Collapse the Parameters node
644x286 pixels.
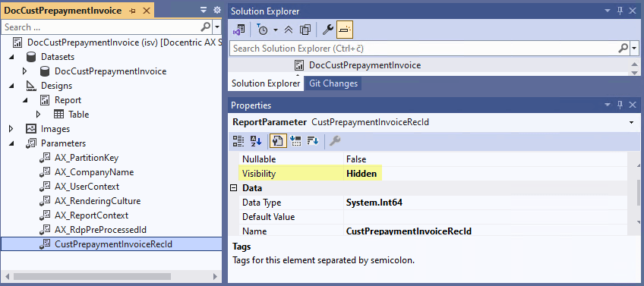[x=11, y=143]
